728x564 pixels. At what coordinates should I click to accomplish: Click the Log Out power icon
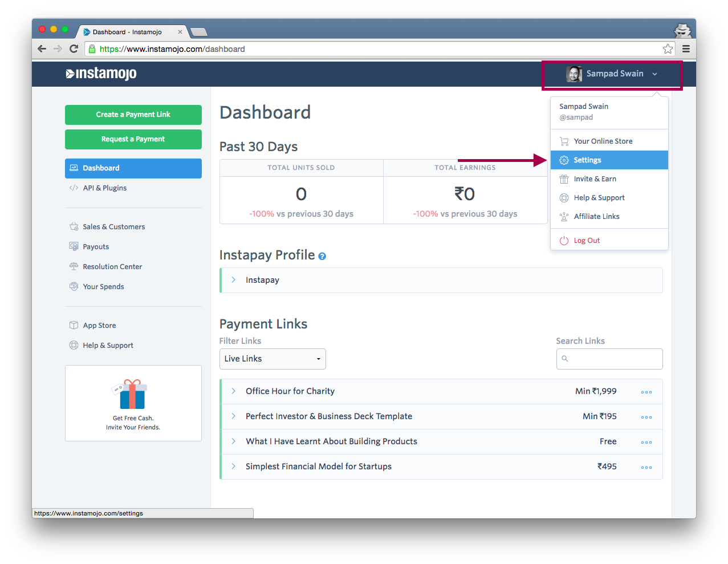pos(564,241)
